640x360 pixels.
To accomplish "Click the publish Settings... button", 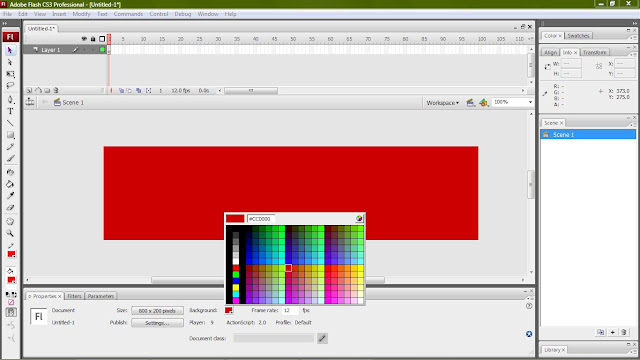I will click(x=157, y=323).
